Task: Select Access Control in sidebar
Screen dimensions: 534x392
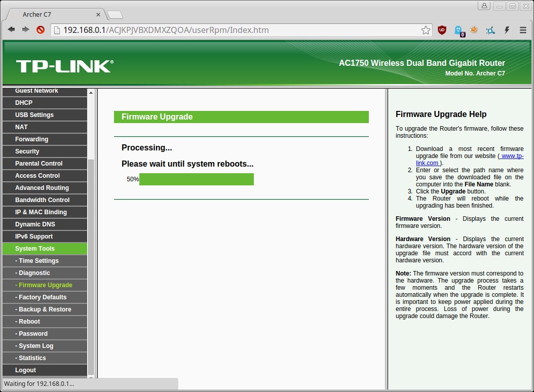Action: click(x=45, y=175)
